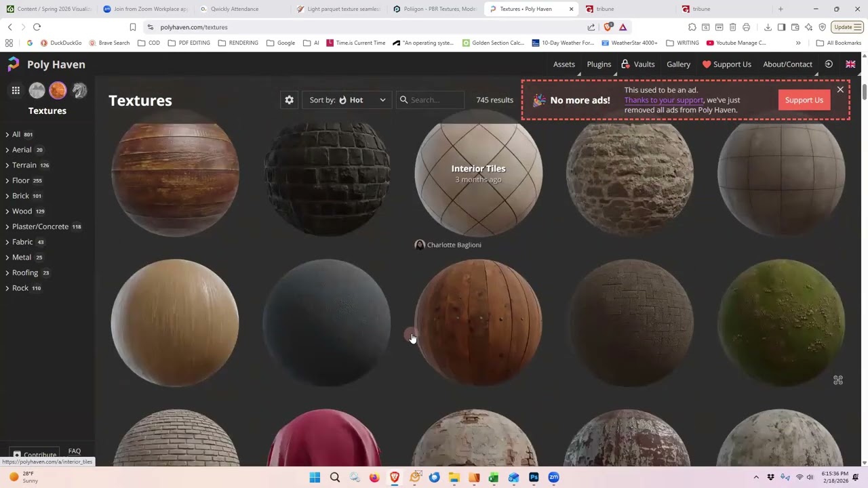
Task: Open the texture display settings gear
Action: click(x=290, y=100)
